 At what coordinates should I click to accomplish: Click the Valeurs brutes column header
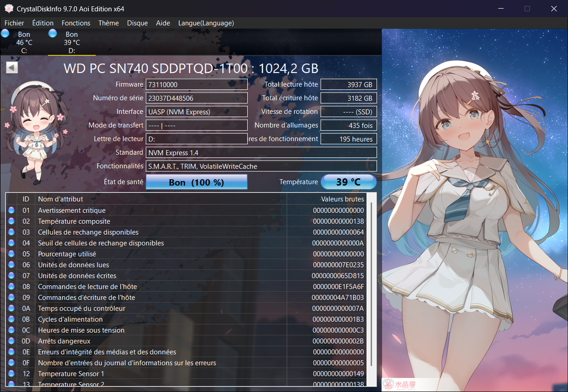[x=326, y=199]
